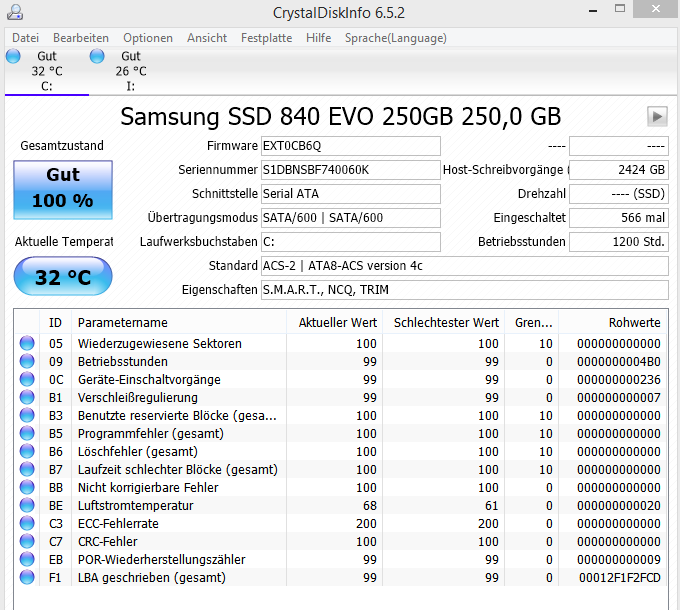
Task: Click the Parametername column header
Action: click(179, 323)
